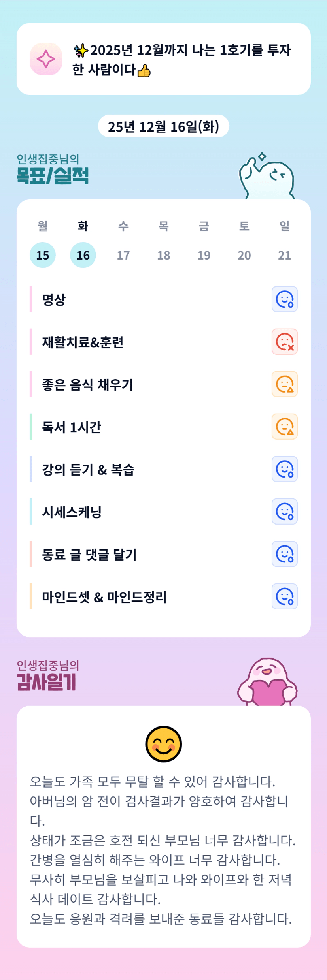The image size is (327, 980).
Task: Pick Sunday the 21st date
Action: (x=284, y=255)
